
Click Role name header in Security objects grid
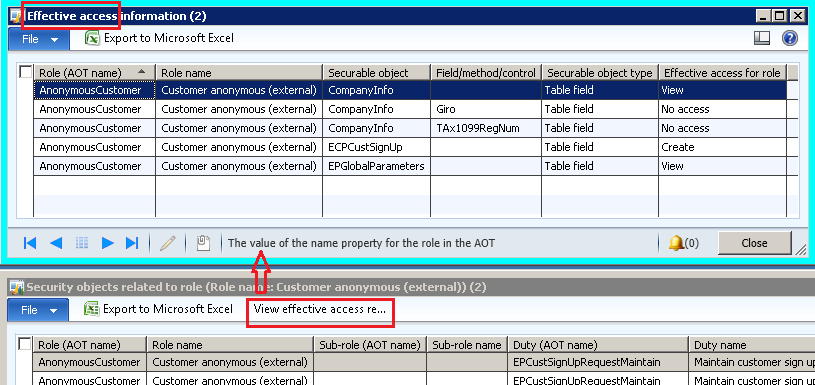(x=230, y=344)
